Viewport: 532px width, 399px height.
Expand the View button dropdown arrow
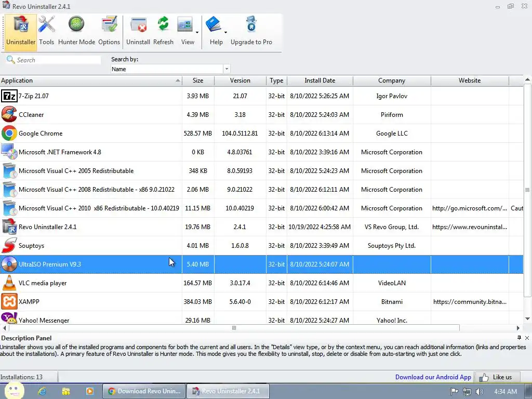197,33
